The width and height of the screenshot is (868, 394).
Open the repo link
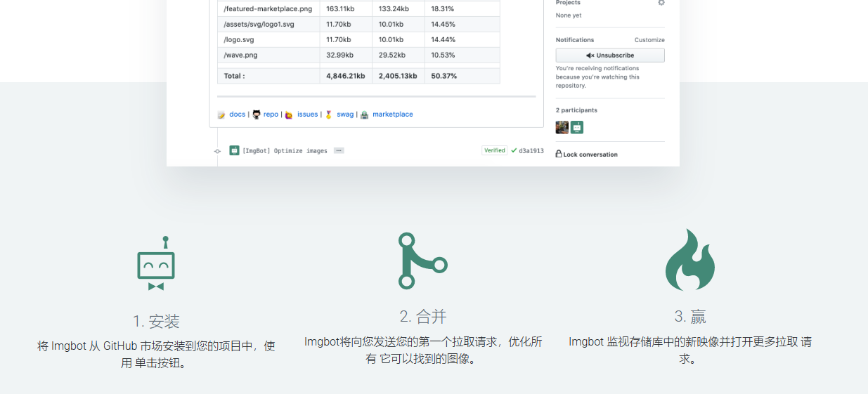point(271,114)
